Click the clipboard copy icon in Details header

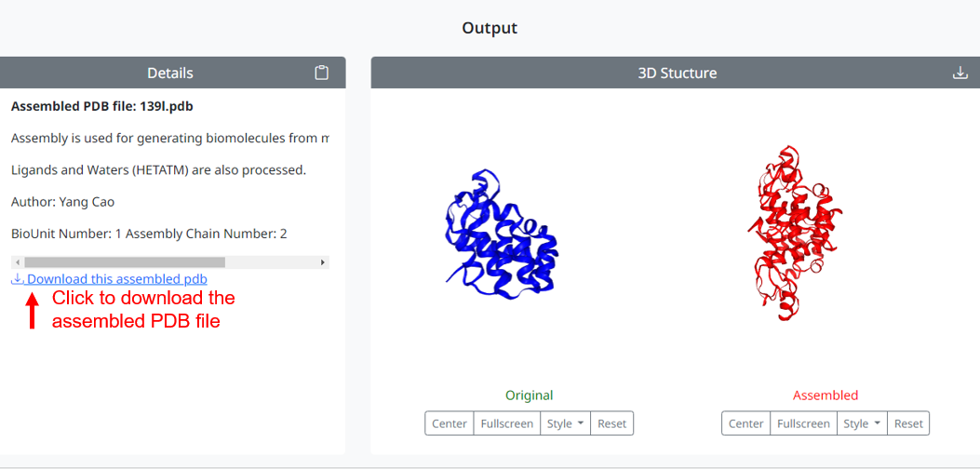pyautogui.click(x=322, y=73)
